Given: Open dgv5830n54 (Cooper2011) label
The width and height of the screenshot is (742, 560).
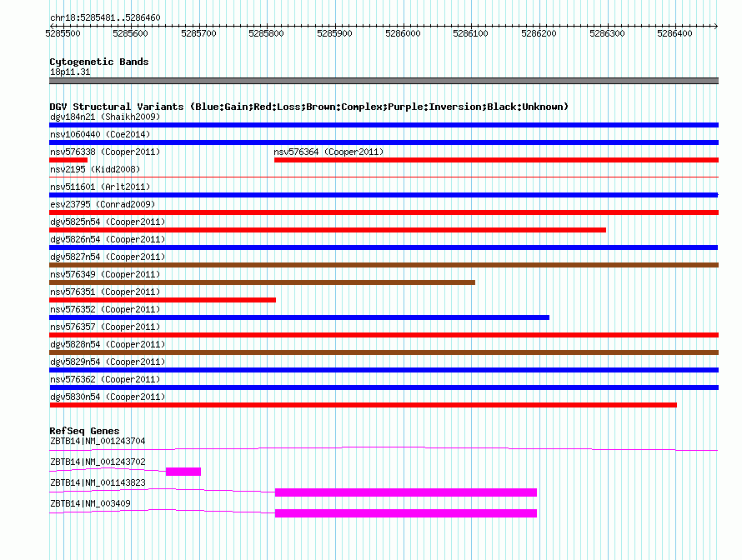Looking at the screenshot, I should [x=108, y=397].
